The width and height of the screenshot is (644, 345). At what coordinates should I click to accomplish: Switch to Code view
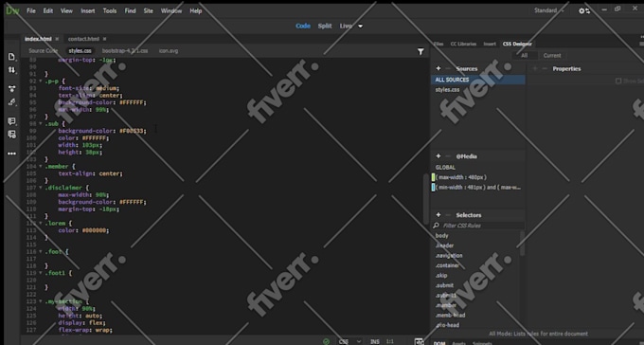[303, 26]
